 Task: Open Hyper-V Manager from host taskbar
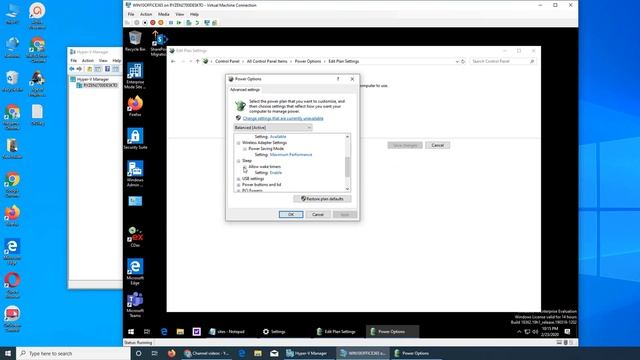click(x=307, y=353)
